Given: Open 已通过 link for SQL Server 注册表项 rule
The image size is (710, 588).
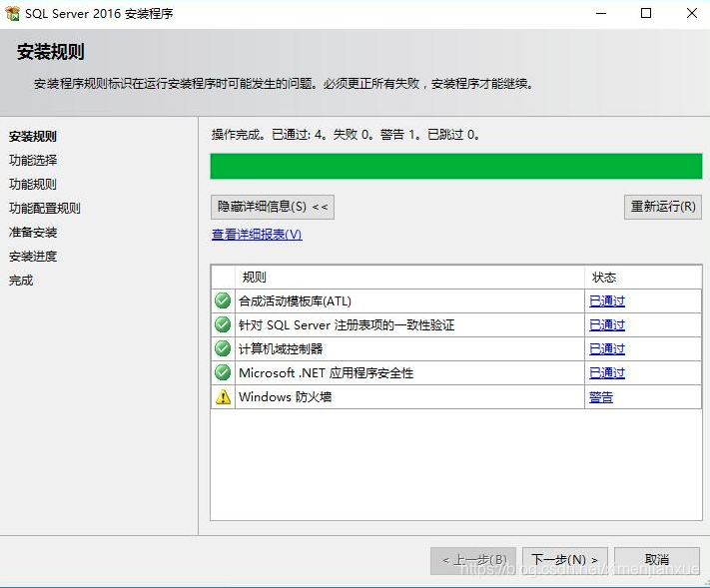Looking at the screenshot, I should (x=607, y=325).
